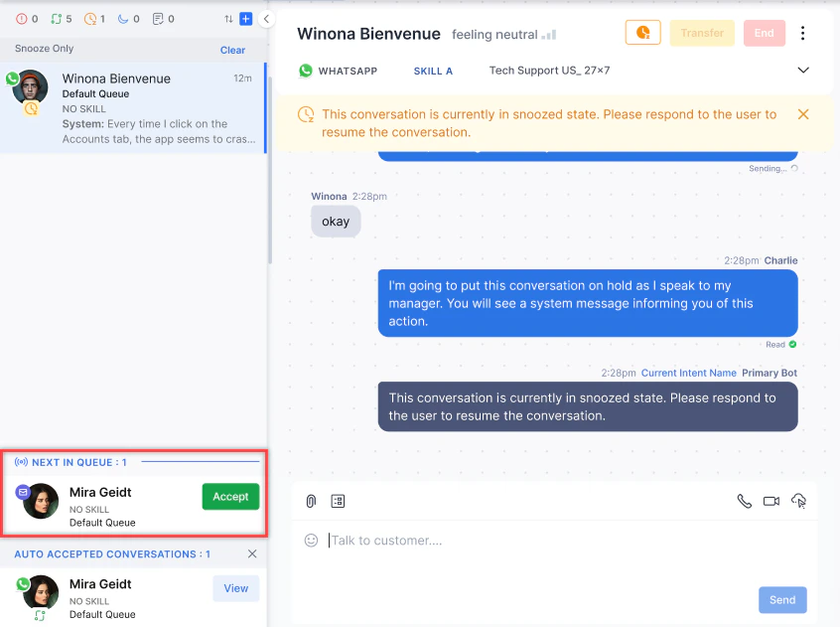The width and height of the screenshot is (840, 627).
Task: Click the snooze badge on Winona's avatar
Action: point(31,108)
